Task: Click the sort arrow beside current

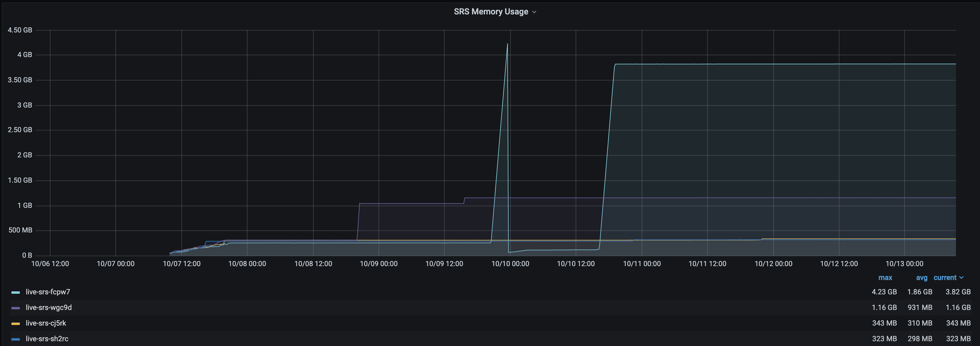Action: tap(962, 278)
